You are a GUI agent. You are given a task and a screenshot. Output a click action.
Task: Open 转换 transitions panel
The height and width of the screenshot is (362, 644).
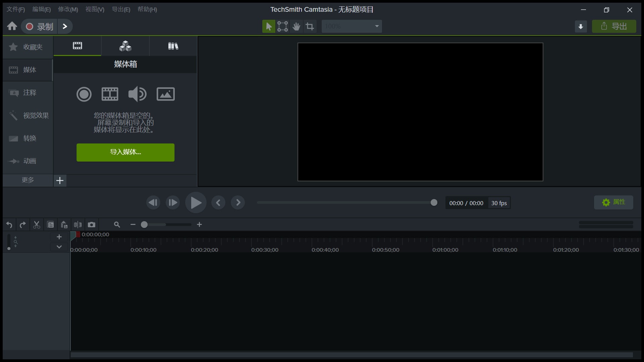tap(28, 138)
